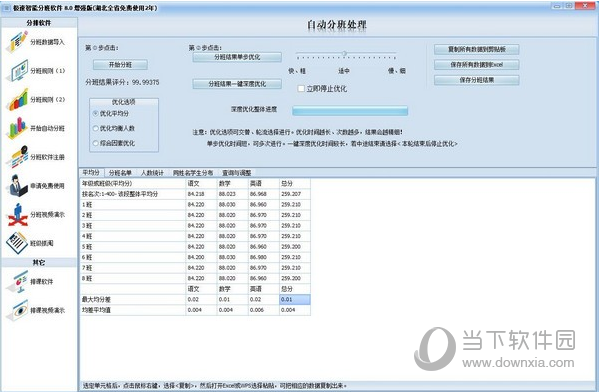Switch to 分班名单 tab
This screenshot has height=392, width=599.
click(x=120, y=173)
